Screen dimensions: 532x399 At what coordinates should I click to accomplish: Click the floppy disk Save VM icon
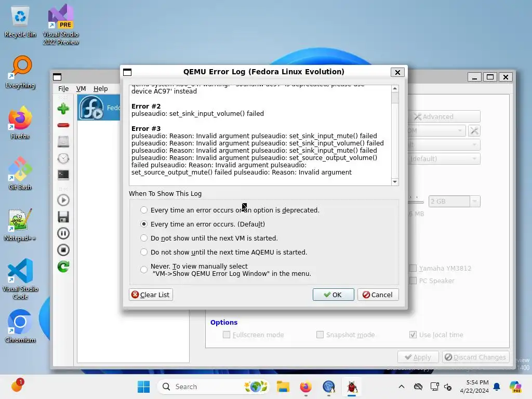63,217
